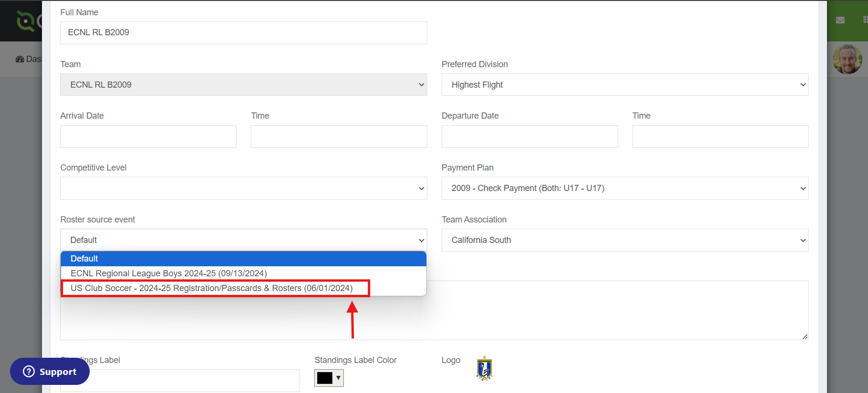Select US Club Soccer Registration/Passcards option
Image resolution: width=868 pixels, height=393 pixels.
[x=244, y=288]
